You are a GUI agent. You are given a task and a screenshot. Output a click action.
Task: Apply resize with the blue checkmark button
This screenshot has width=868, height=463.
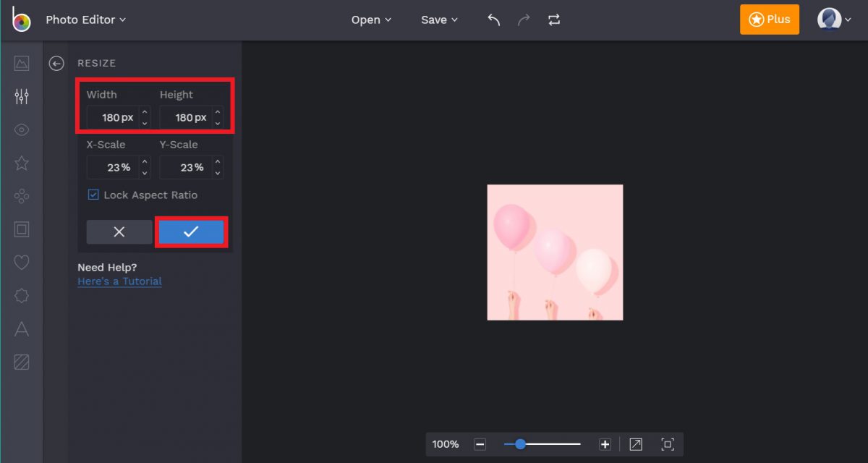(x=191, y=231)
